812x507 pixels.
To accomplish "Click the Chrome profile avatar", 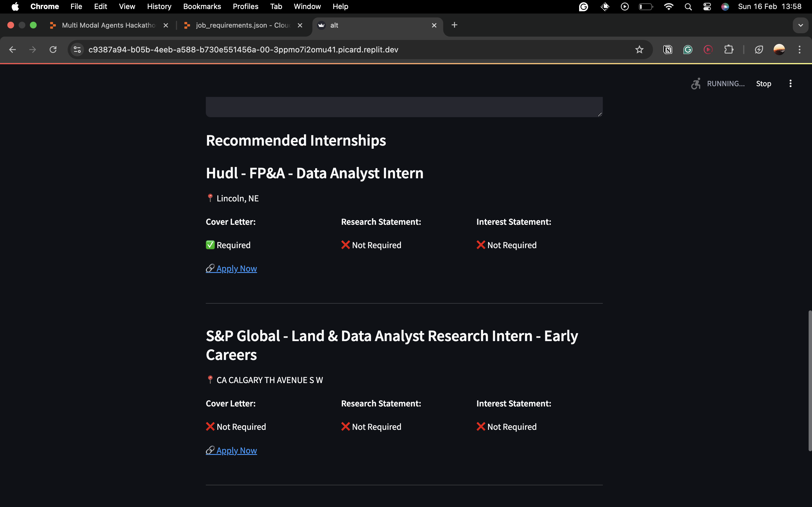I will click(779, 50).
